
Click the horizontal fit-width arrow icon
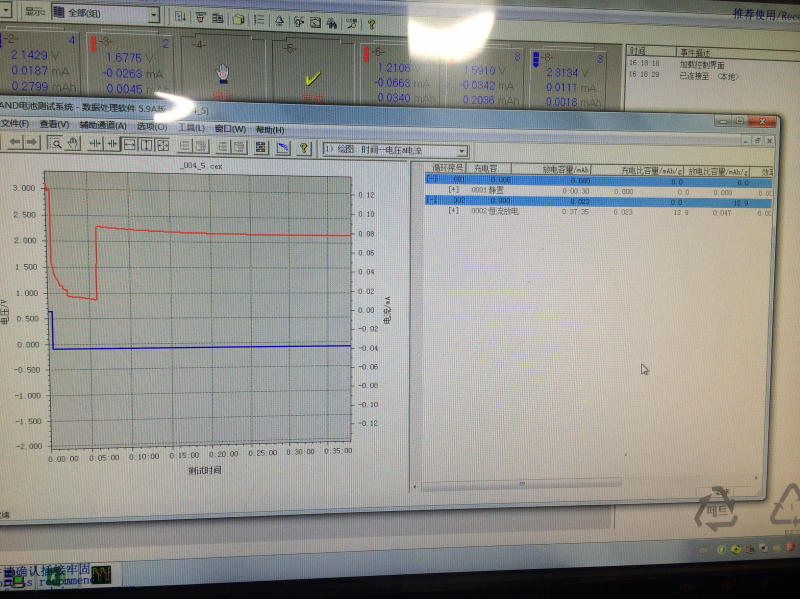pyautogui.click(x=129, y=145)
